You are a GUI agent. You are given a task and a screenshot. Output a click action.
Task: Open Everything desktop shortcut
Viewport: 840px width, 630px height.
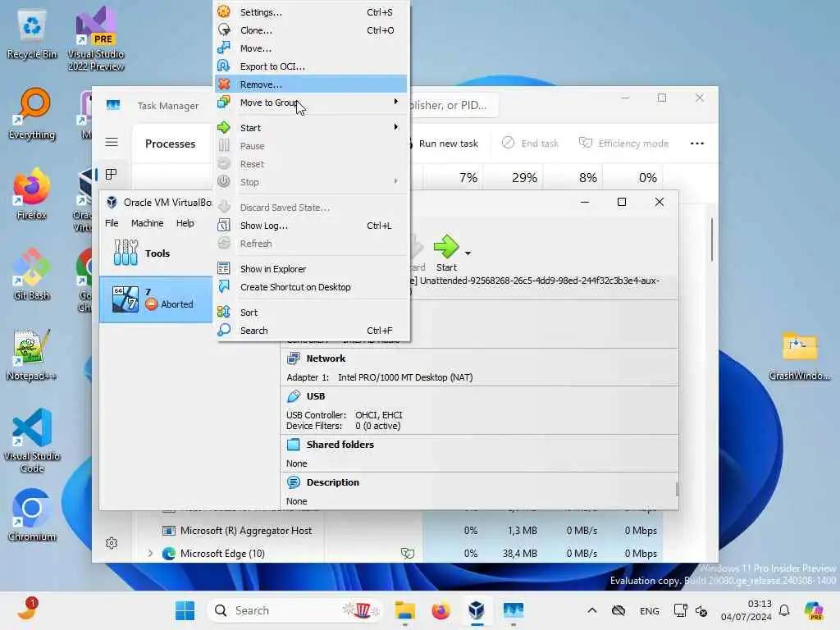[32, 114]
